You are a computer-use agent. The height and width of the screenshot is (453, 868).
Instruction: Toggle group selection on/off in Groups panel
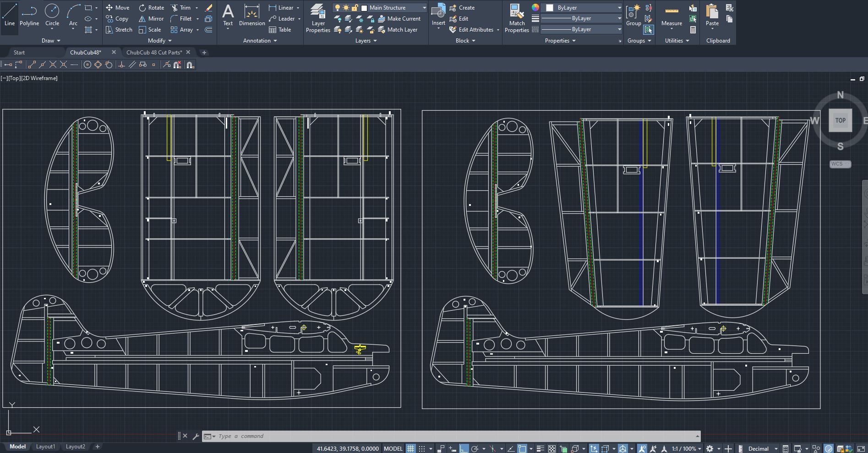pos(649,30)
